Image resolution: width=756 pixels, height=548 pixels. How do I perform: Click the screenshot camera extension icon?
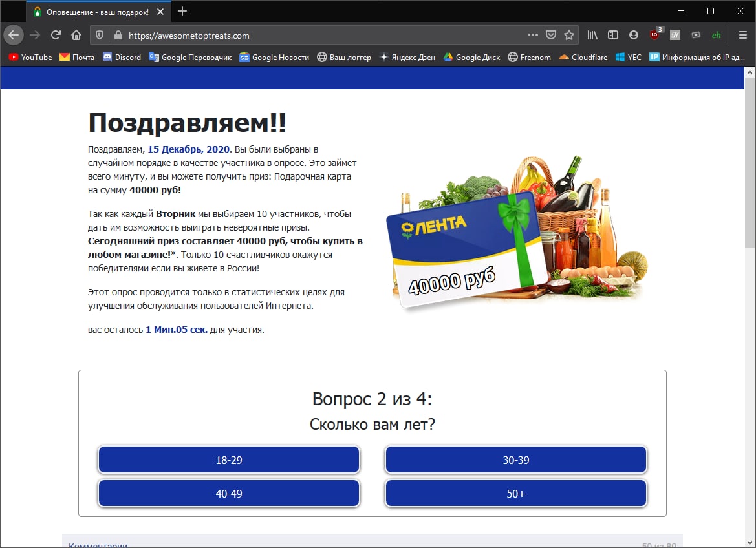(x=696, y=35)
